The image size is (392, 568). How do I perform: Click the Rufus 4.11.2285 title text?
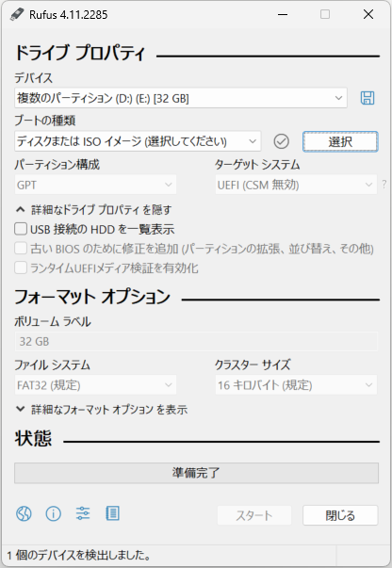(69, 15)
